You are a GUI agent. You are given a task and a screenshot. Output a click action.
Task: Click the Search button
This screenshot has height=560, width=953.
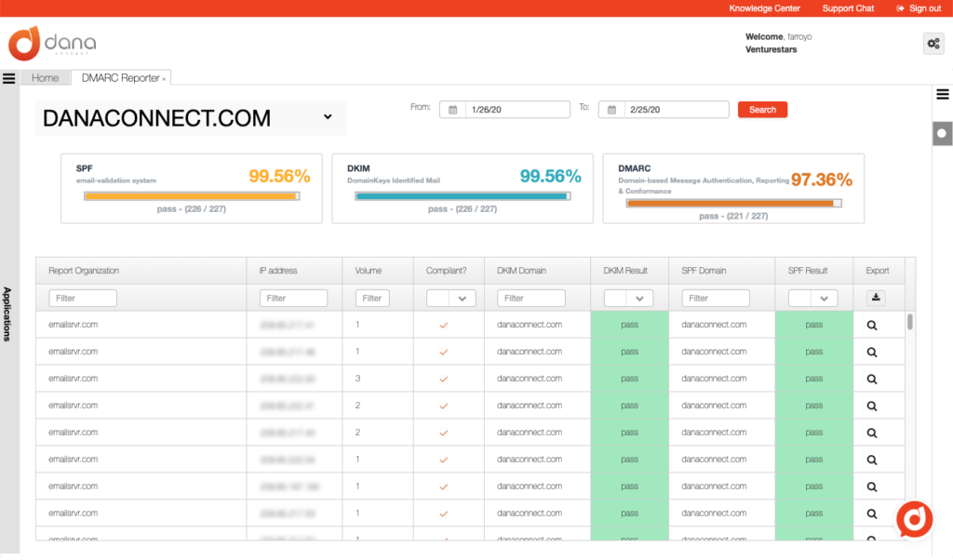(762, 110)
